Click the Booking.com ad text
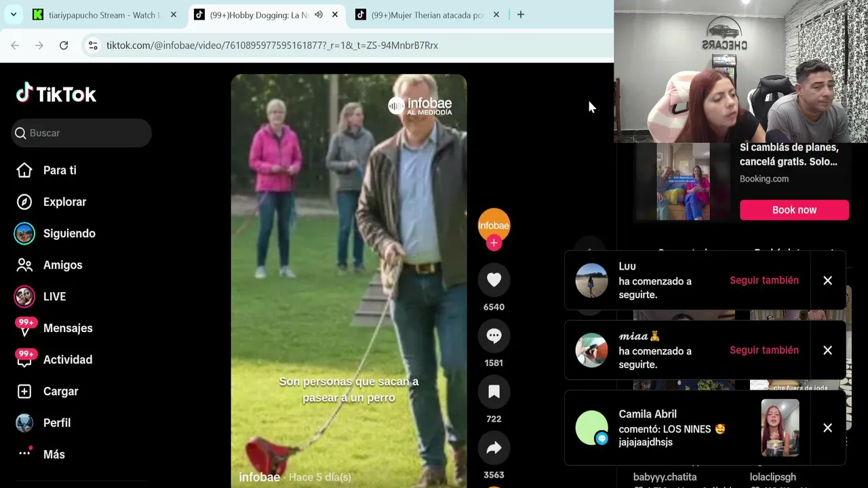This screenshot has height=488, width=868. click(x=764, y=179)
